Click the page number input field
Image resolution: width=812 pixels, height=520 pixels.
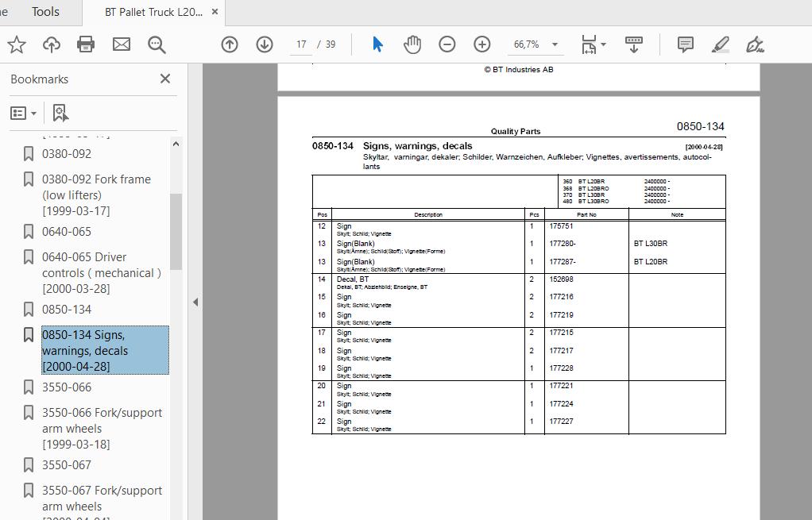click(301, 44)
